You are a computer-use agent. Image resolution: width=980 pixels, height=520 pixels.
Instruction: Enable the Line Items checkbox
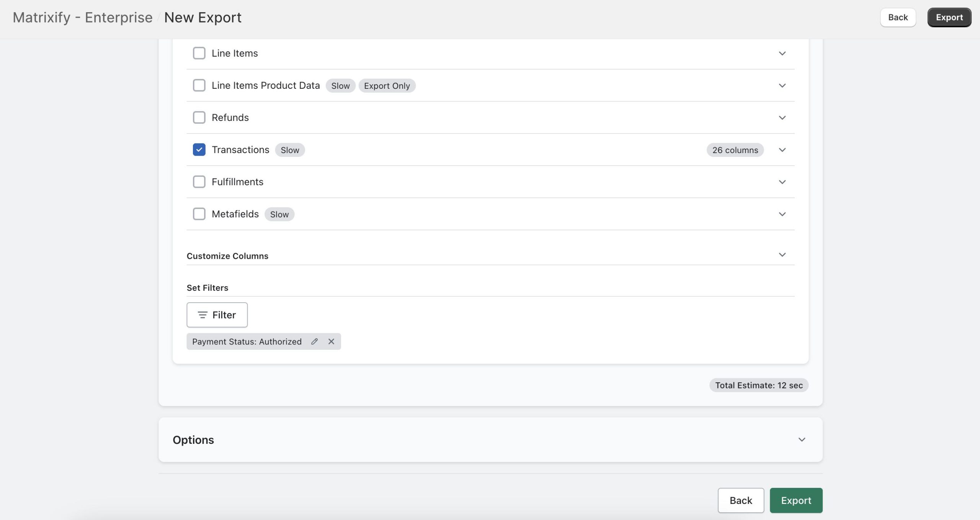(199, 53)
